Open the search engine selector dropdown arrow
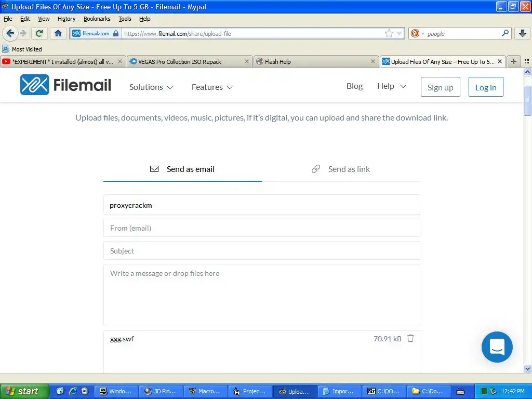Viewport: 532px width, 399px height. 422,34
